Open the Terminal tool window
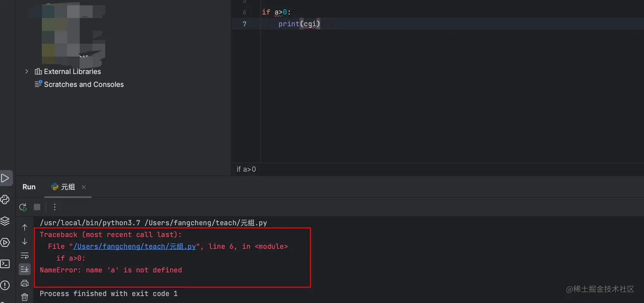Image resolution: width=644 pixels, height=303 pixels. [5, 264]
